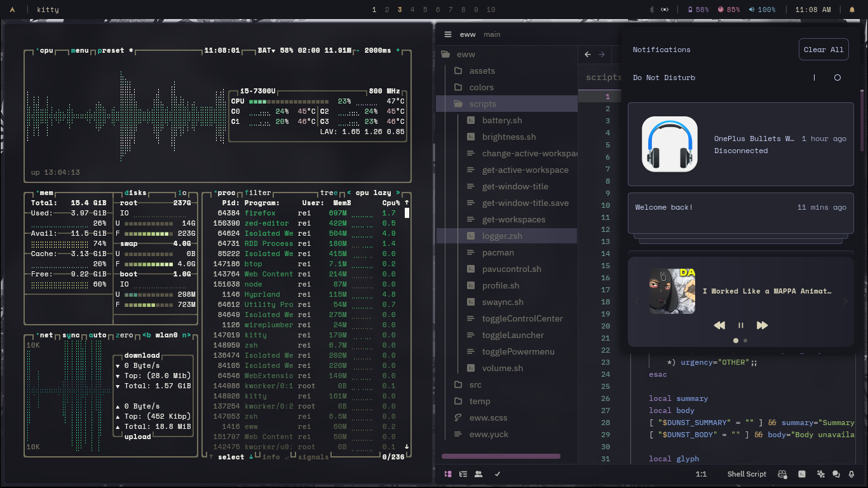Image resolution: width=868 pixels, height=488 pixels.
Task: Click the Zed go forward arrow
Action: [602, 55]
